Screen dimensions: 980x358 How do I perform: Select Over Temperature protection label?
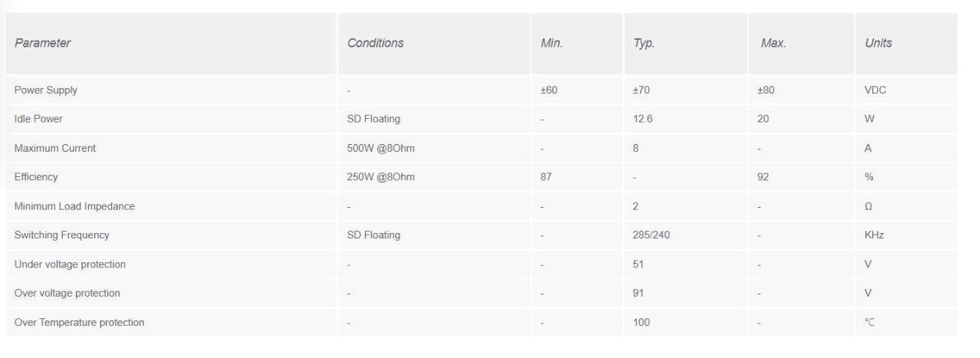[x=79, y=322]
